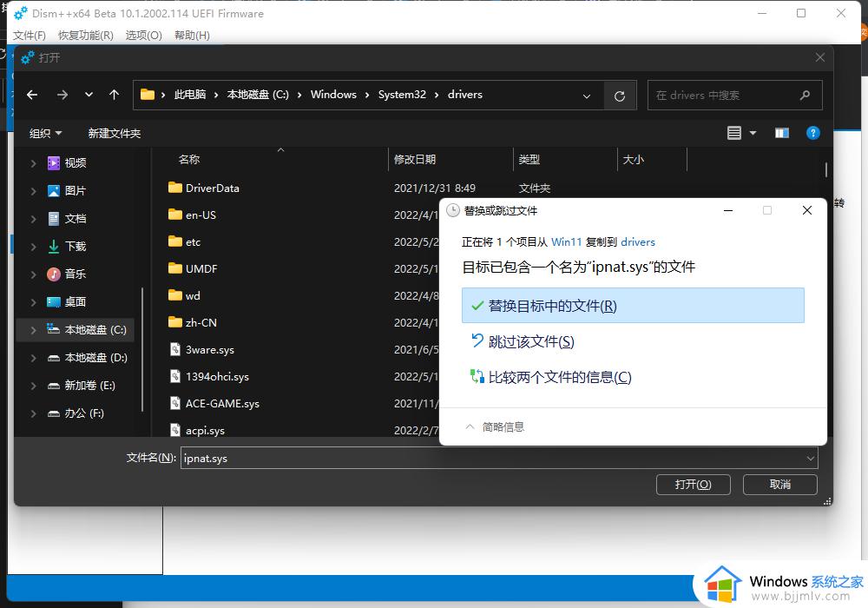Select "此电脑" in the address breadcrumb
The image size is (868, 608).
click(190, 95)
